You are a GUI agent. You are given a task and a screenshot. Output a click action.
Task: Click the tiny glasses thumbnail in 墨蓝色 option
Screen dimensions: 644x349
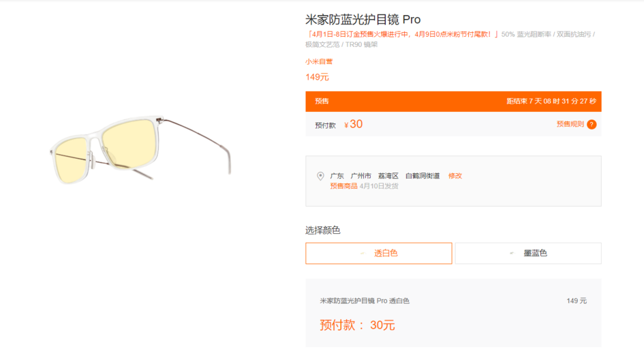(x=512, y=254)
